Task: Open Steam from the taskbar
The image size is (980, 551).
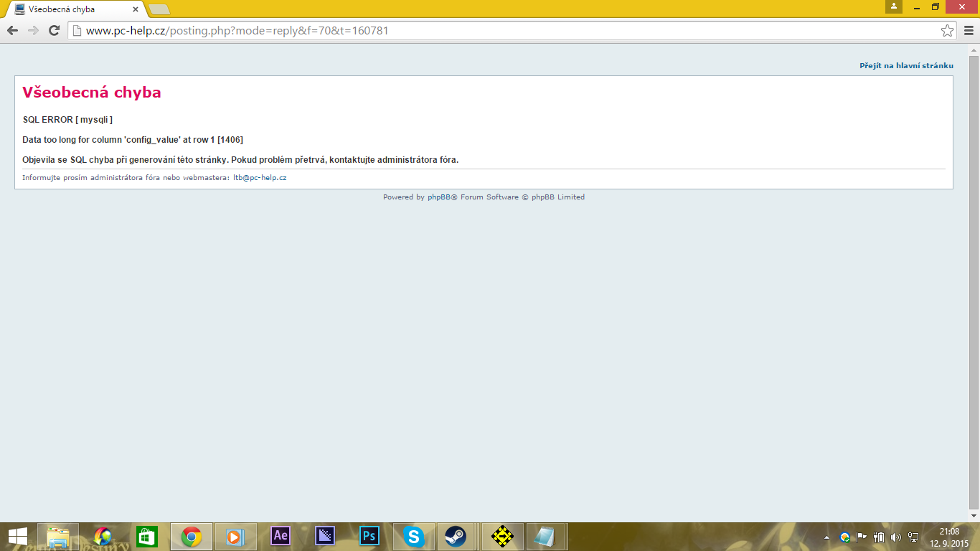Action: [455, 537]
